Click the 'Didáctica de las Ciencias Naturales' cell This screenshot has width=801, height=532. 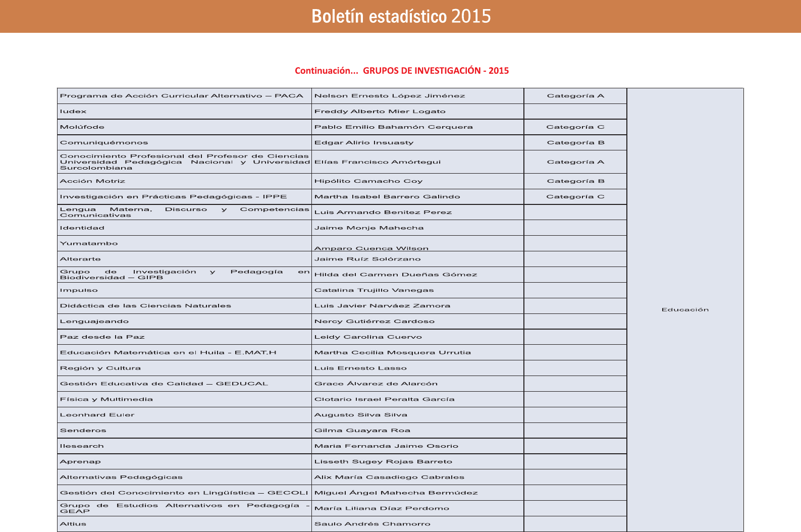click(x=145, y=306)
